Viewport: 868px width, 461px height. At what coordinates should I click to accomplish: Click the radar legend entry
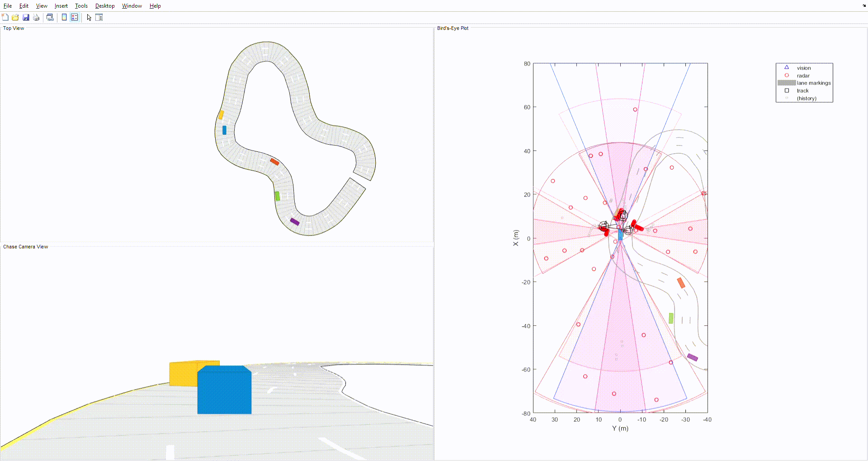pos(803,76)
